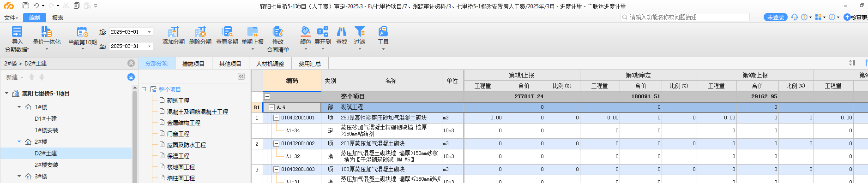Click the colored app grid icon

pyautogui.click(x=818, y=17)
